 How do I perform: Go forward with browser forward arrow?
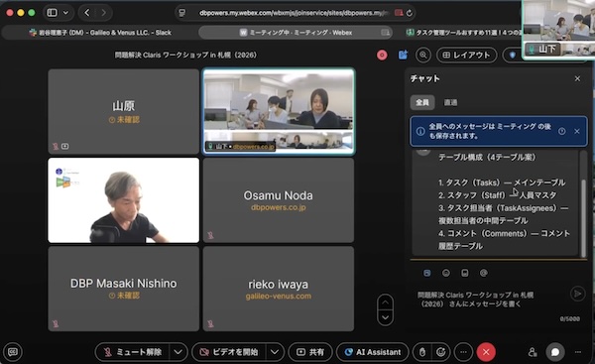coord(103,13)
